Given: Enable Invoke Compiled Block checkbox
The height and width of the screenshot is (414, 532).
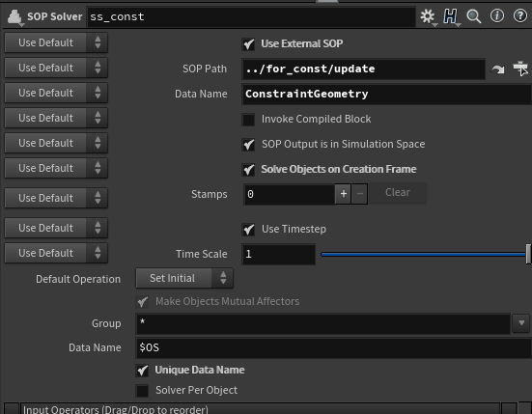Looking at the screenshot, I should [248, 120].
